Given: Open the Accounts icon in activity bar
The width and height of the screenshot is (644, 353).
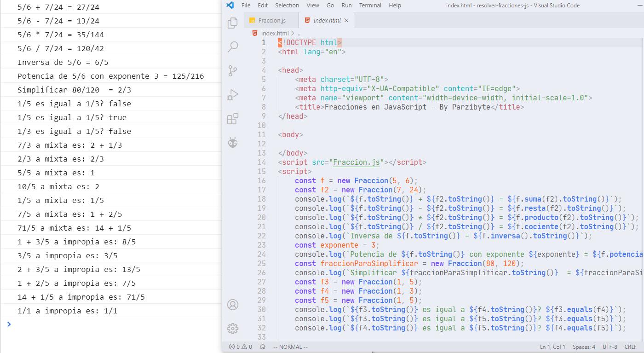Looking at the screenshot, I should (x=233, y=305).
